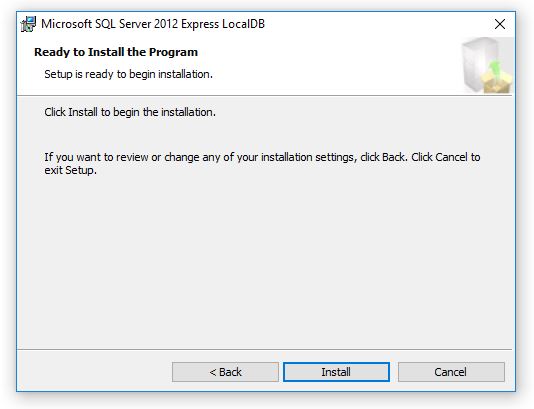Viewport: 534px width, 409px height.
Task: Click the review or change settings paragraph
Action: 262,163
